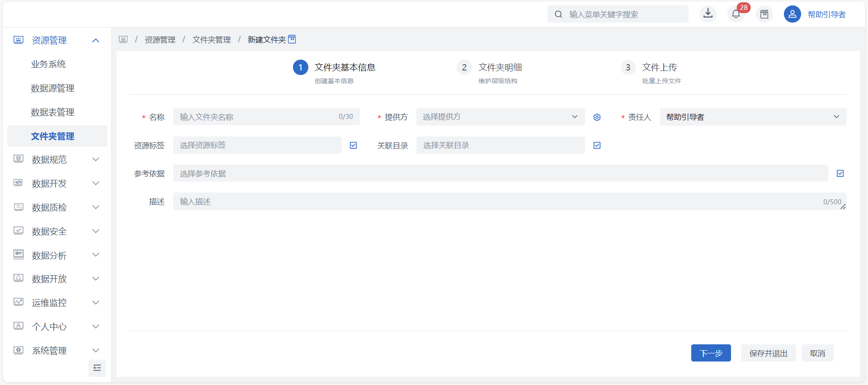The width and height of the screenshot is (868, 385).
Task: Click the step 1 circle indicator
Action: 301,67
